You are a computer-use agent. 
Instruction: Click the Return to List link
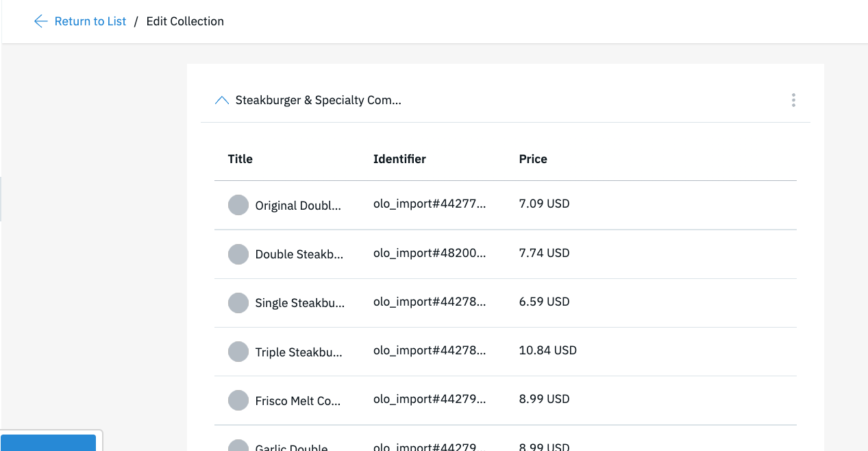pyautogui.click(x=90, y=21)
